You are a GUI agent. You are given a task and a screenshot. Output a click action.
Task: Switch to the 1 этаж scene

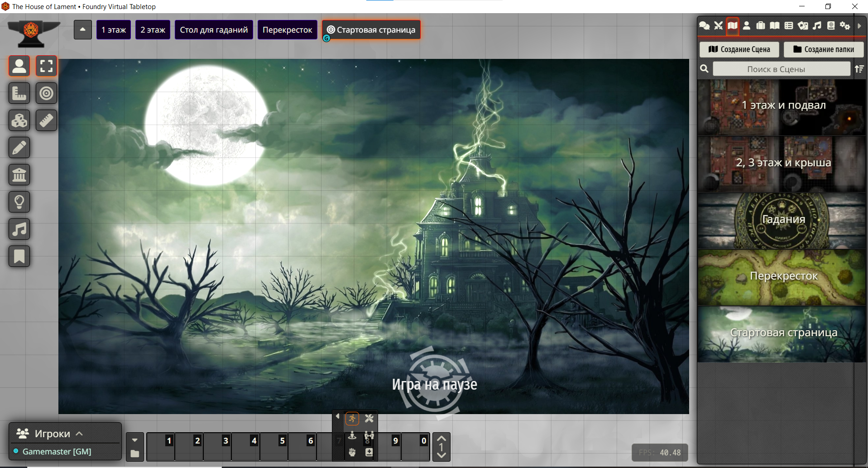point(114,30)
